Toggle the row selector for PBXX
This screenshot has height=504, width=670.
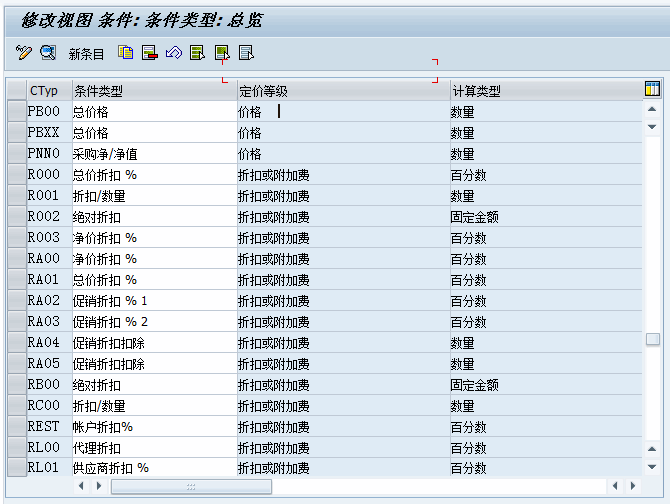point(17,132)
